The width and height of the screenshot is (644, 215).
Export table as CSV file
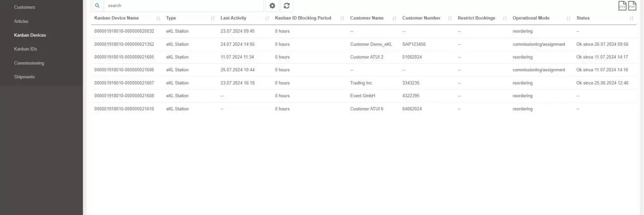pyautogui.click(x=622, y=6)
